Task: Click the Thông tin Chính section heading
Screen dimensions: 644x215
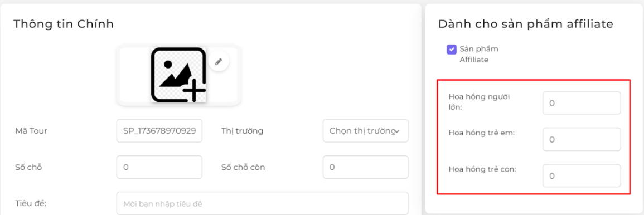Action: coord(64,24)
